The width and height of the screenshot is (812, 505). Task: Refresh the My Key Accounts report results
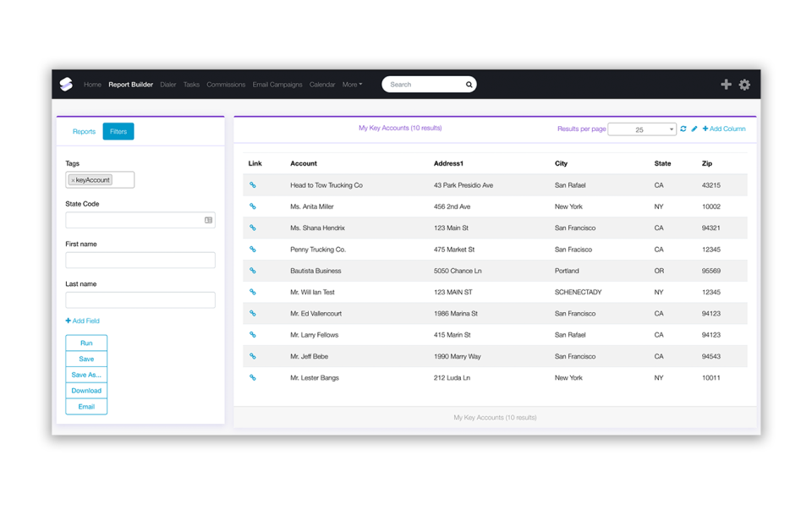click(x=683, y=129)
